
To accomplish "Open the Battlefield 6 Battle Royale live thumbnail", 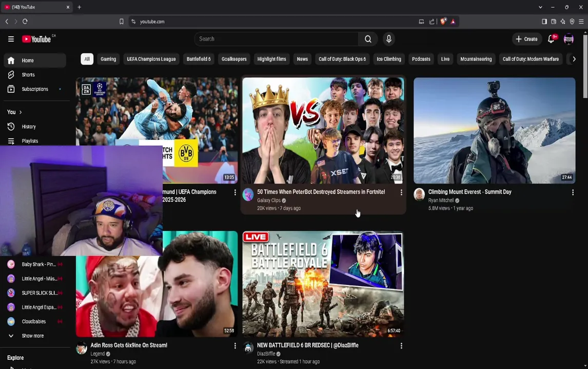I will [x=323, y=284].
